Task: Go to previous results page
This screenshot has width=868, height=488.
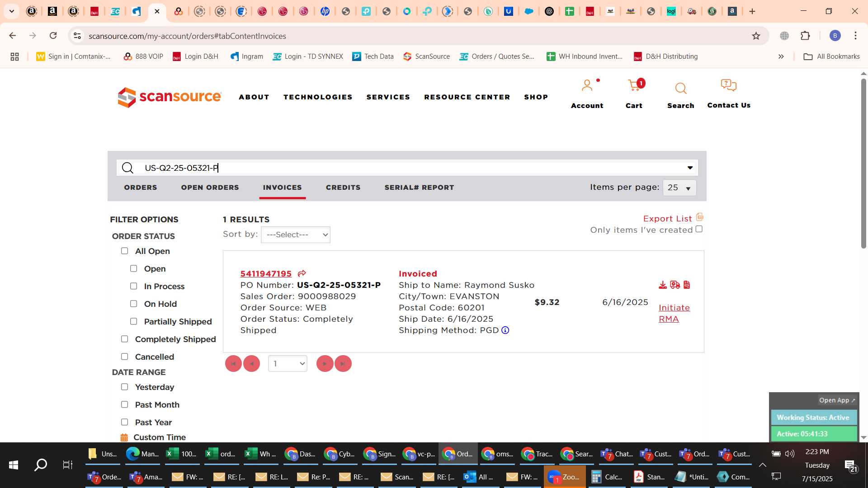Action: pos(251,364)
